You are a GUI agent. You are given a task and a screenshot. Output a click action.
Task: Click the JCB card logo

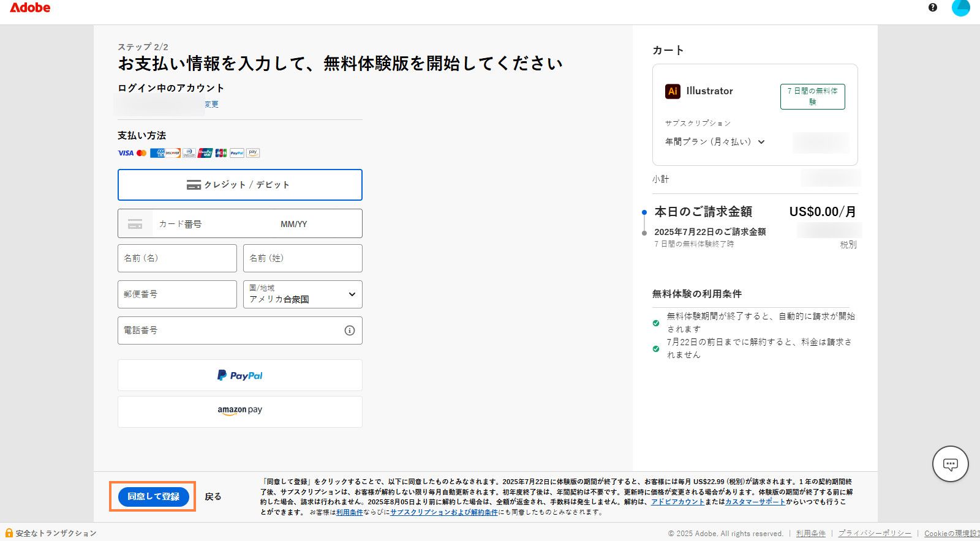coord(221,153)
